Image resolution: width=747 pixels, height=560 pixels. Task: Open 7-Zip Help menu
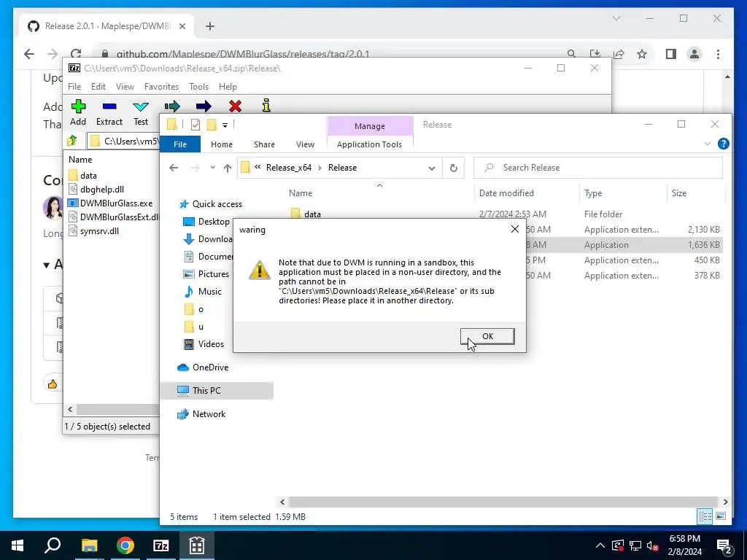click(228, 87)
